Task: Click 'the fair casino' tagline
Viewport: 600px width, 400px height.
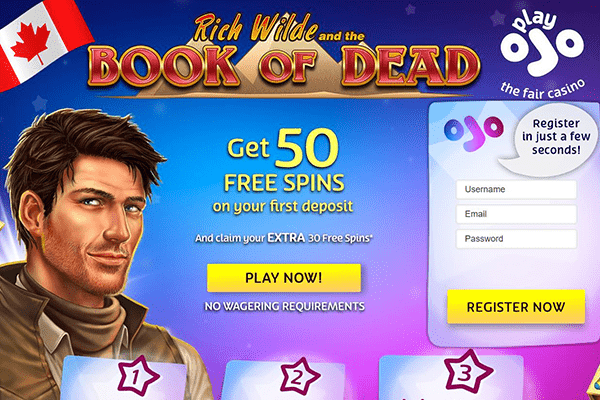Action: (x=543, y=91)
